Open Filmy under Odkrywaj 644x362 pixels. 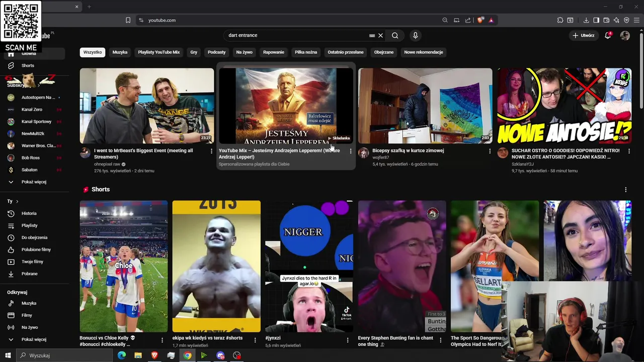click(27, 315)
